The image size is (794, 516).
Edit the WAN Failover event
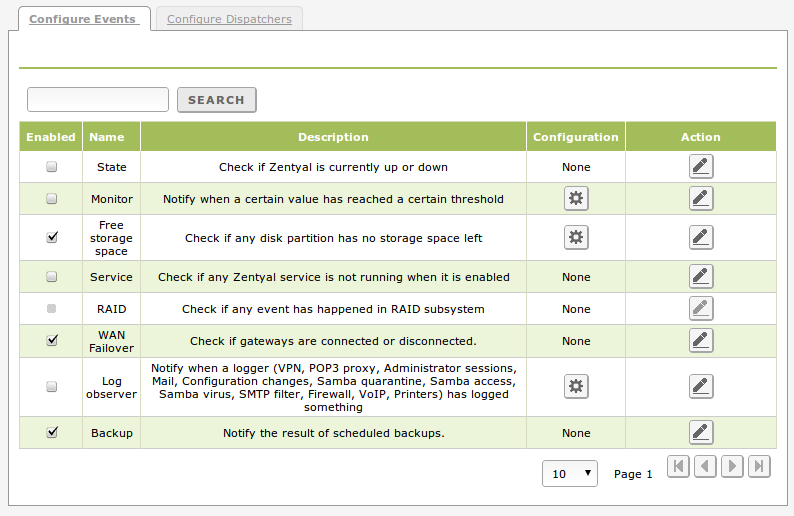pos(701,341)
